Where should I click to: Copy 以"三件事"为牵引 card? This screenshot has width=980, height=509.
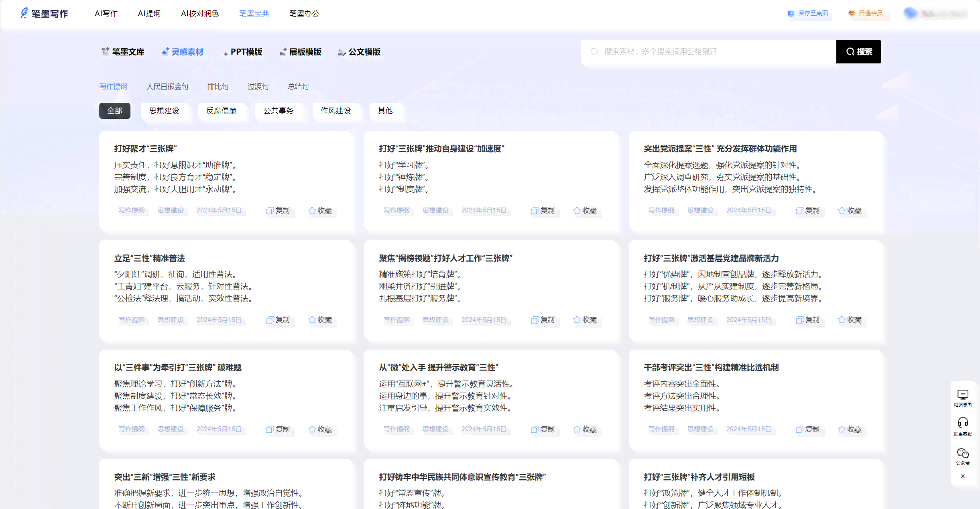tap(278, 429)
